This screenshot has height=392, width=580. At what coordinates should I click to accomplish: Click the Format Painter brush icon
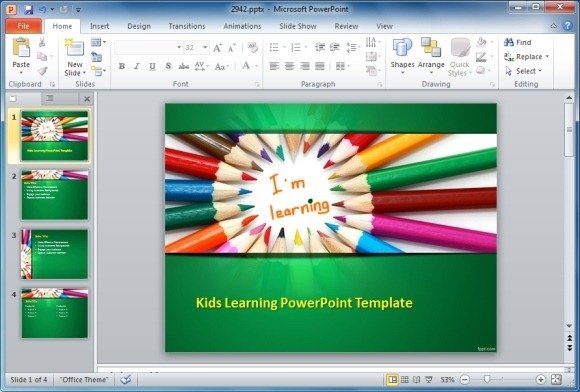42,71
